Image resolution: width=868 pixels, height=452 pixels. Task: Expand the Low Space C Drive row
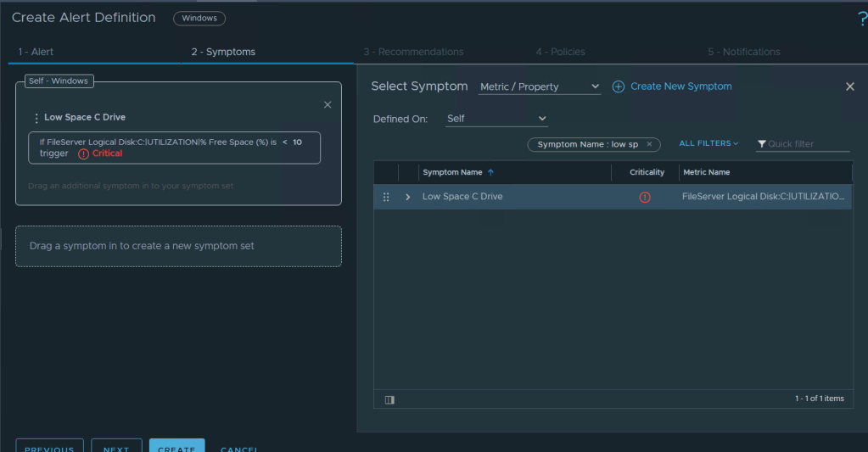point(408,197)
